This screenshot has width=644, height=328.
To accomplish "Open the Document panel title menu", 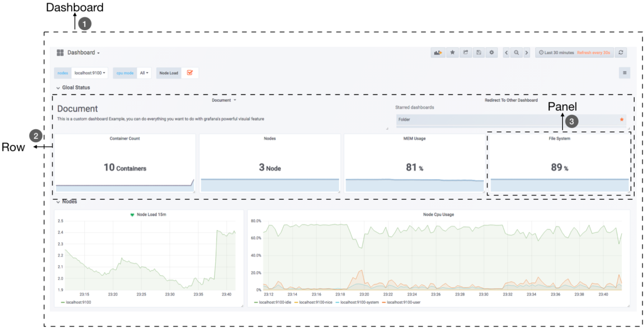I will coord(224,100).
